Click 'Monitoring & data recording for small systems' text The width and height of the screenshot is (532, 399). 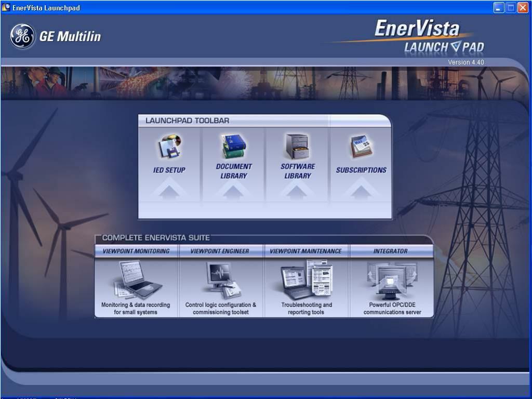tap(136, 309)
